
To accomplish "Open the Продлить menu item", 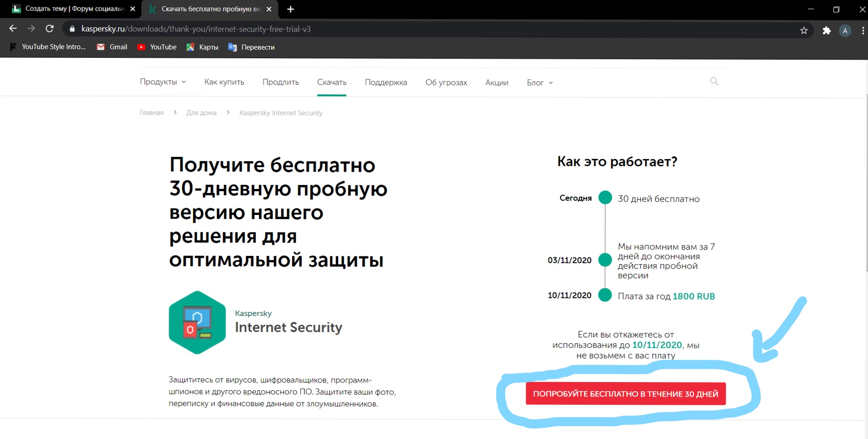I will pos(281,82).
